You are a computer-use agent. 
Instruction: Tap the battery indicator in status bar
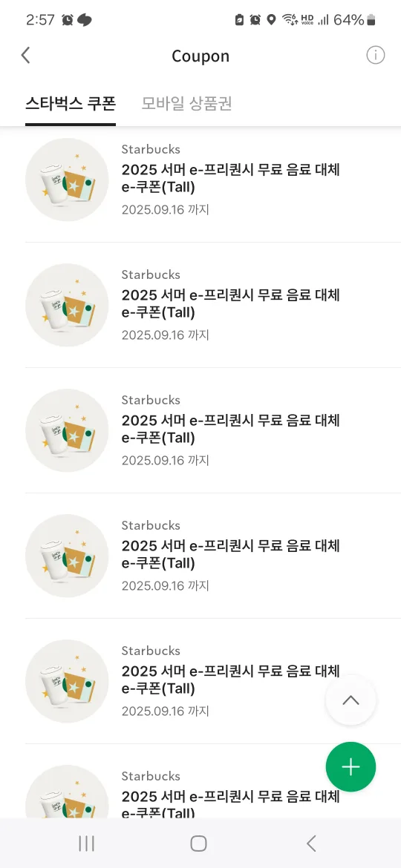pos(354,20)
